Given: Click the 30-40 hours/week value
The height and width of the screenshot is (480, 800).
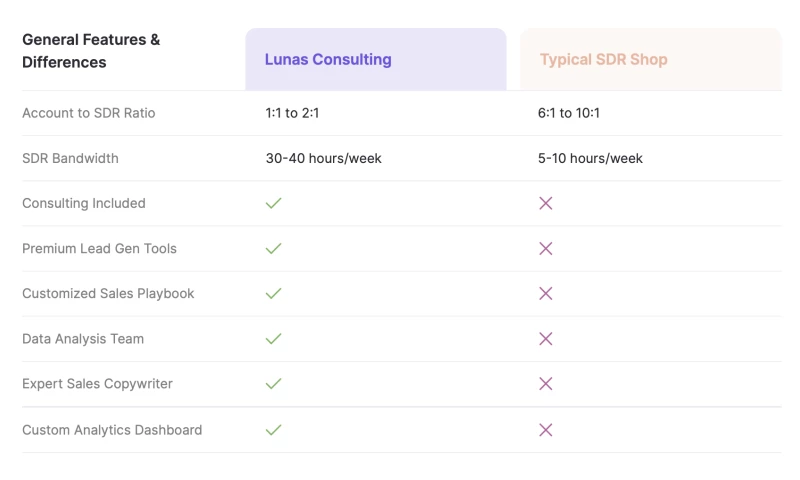Looking at the screenshot, I should pyautogui.click(x=323, y=158).
